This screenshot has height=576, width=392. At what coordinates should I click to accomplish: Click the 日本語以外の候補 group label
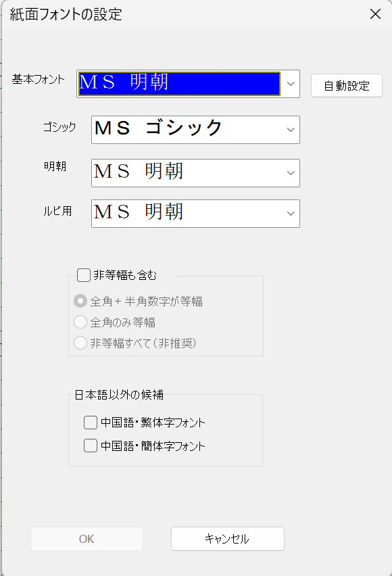pos(119,395)
